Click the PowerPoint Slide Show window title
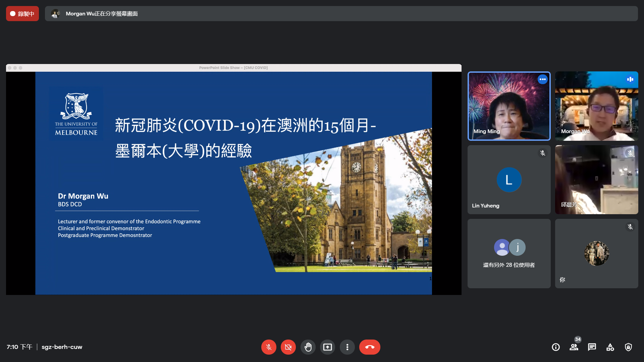 click(233, 68)
